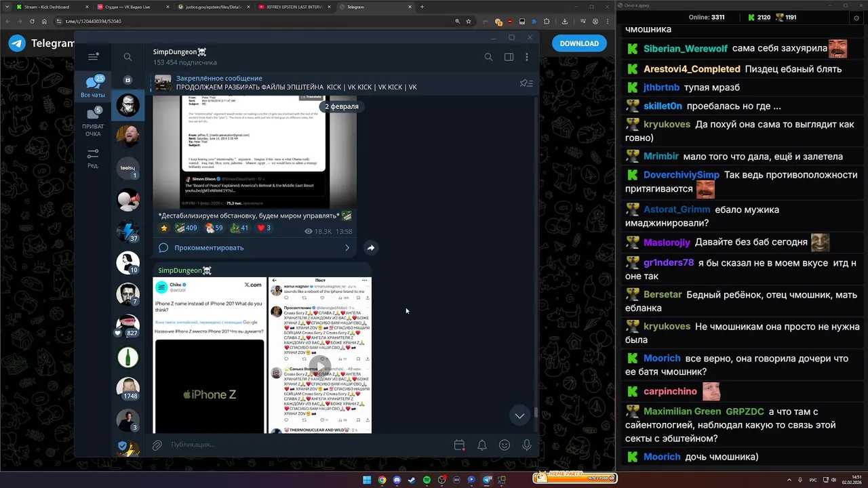Open chat with 'toolsy' avatar

coord(127,168)
